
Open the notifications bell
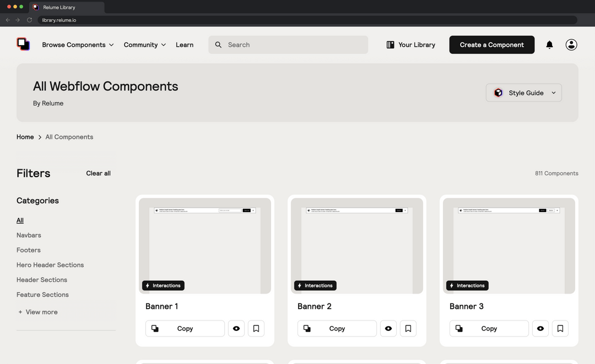pyautogui.click(x=549, y=45)
